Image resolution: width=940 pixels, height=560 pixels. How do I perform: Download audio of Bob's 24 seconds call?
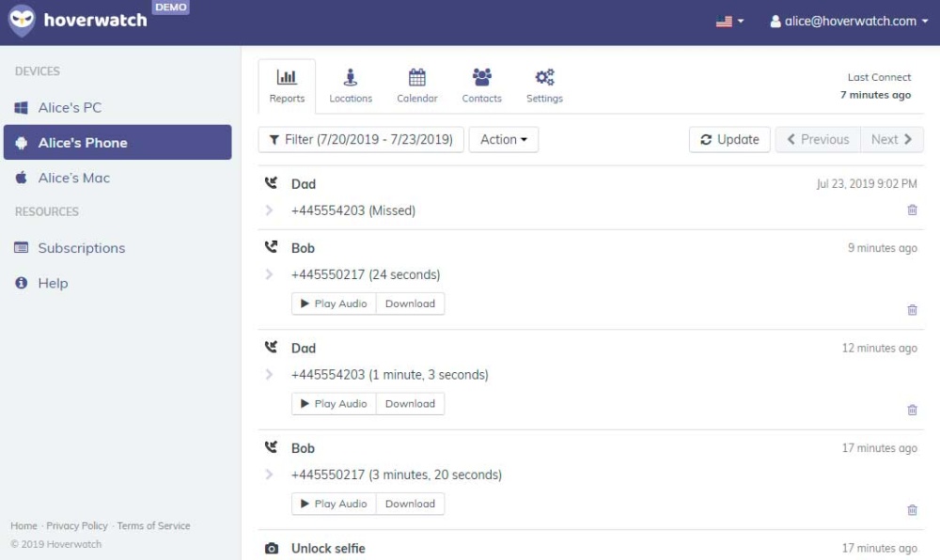pos(410,303)
